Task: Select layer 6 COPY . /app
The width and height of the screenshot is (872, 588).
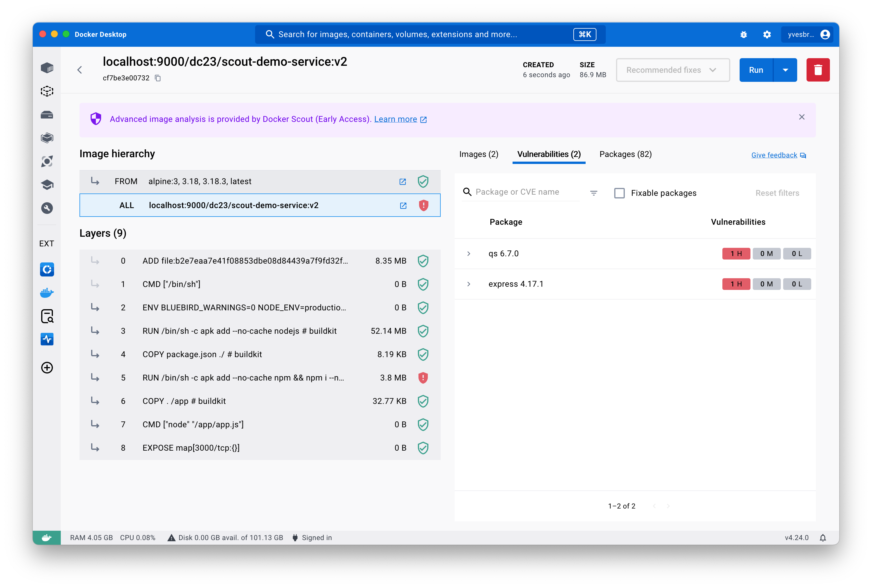Action: coord(260,401)
